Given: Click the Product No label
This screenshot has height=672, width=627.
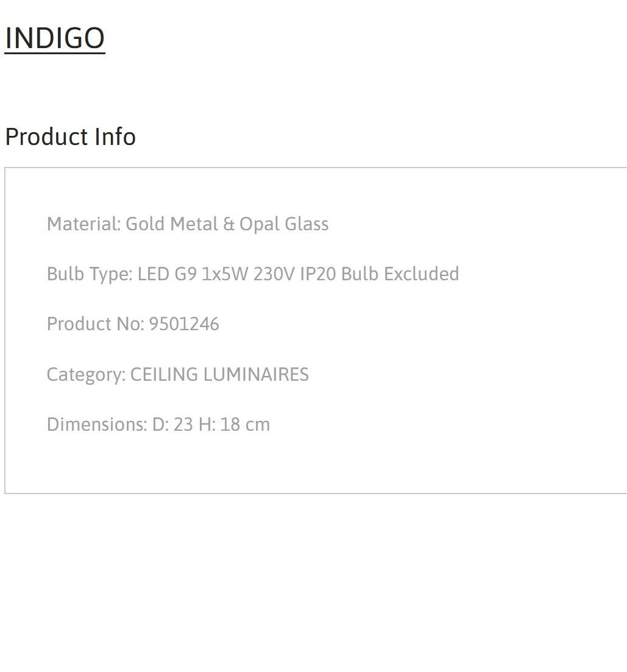Looking at the screenshot, I should 95,324.
